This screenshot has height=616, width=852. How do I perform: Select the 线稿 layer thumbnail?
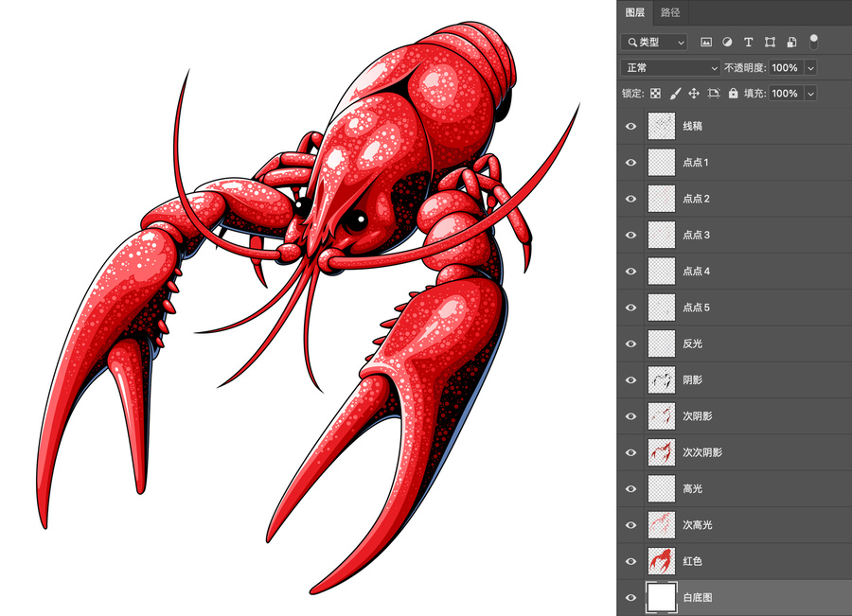[x=662, y=126]
